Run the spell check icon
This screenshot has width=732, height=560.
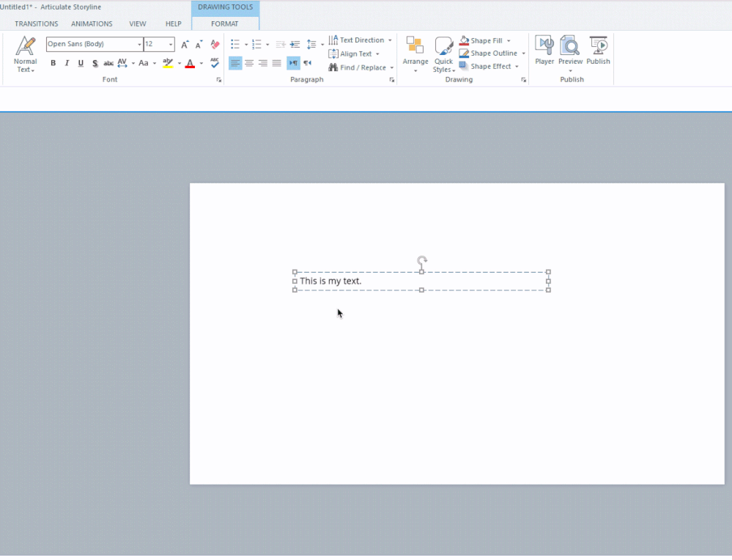215,63
